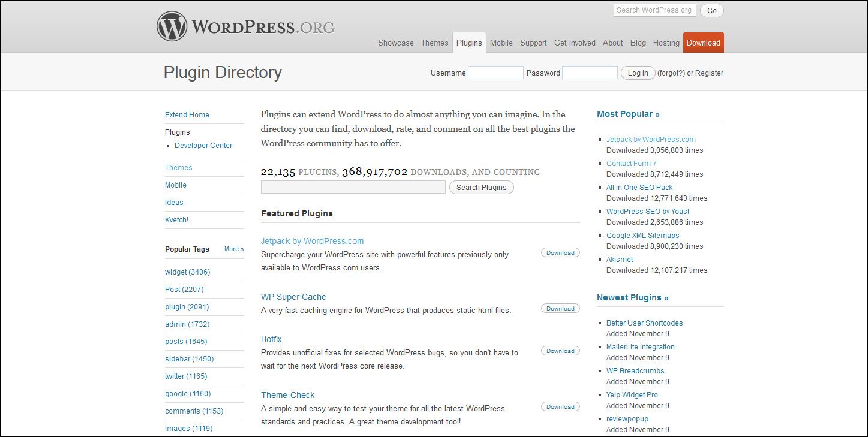868x437 pixels.
Task: Open the WP Super Cache plugin link
Action: pos(293,297)
